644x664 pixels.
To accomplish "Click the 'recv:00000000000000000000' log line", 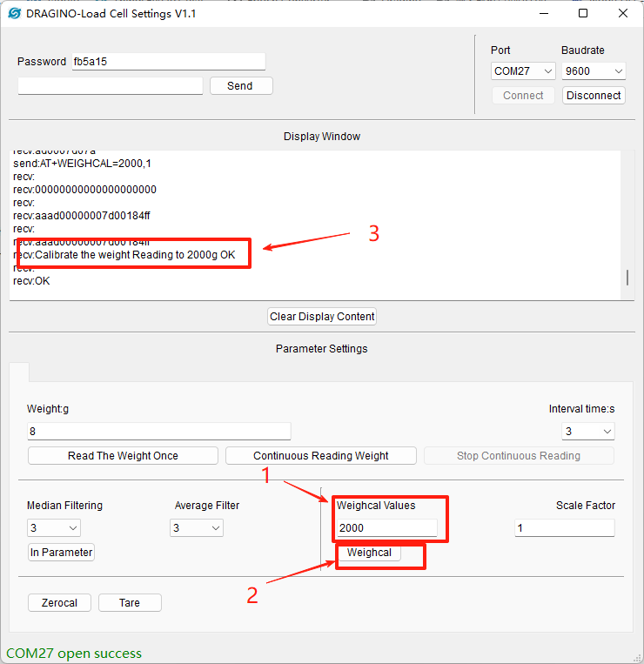I will point(84,190).
